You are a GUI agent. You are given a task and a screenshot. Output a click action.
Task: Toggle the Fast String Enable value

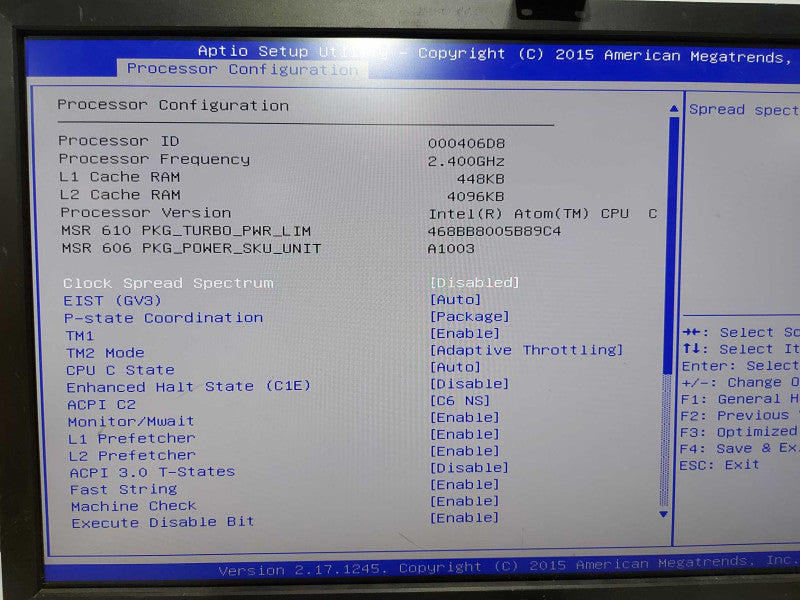(465, 484)
